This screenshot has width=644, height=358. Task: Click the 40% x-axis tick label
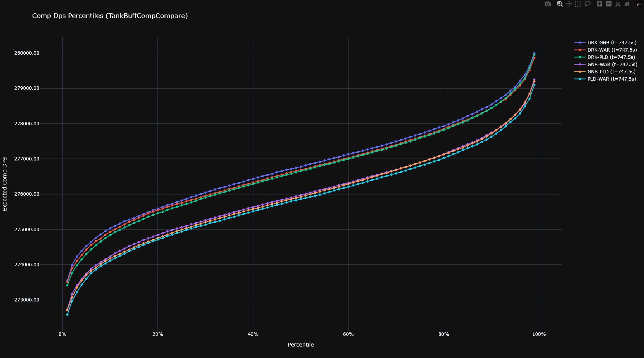[253, 334]
